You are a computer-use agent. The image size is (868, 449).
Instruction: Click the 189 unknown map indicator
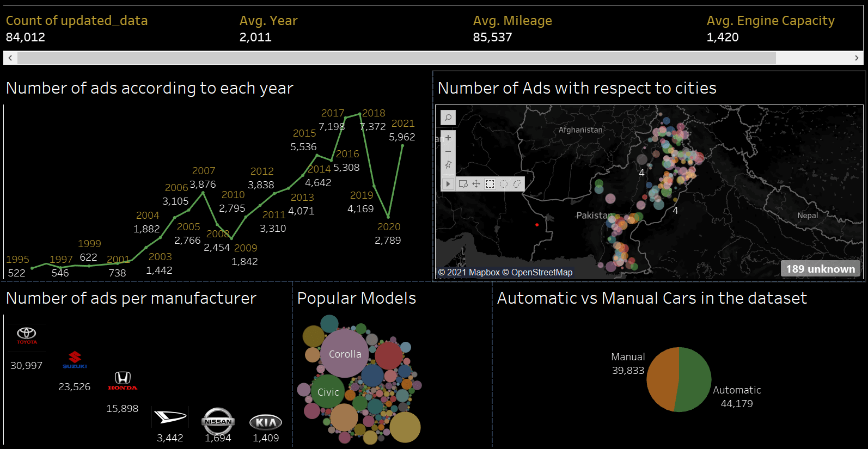point(821,269)
